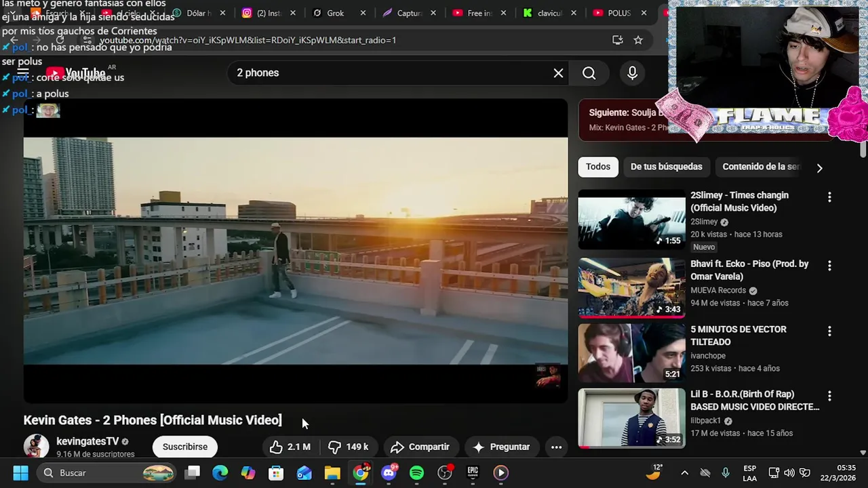Open Spotify from the taskbar
Screen dimensions: 868x488
click(416, 472)
